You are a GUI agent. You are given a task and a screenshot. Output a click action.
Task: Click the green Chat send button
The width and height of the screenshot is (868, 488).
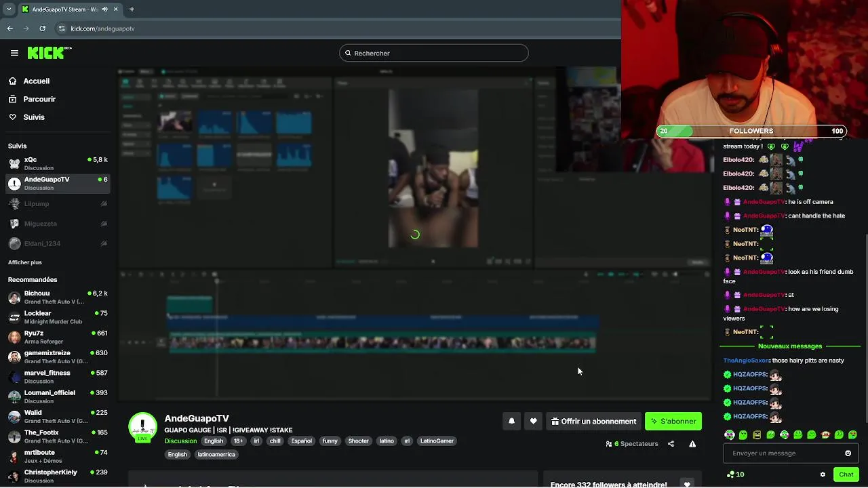click(x=846, y=474)
